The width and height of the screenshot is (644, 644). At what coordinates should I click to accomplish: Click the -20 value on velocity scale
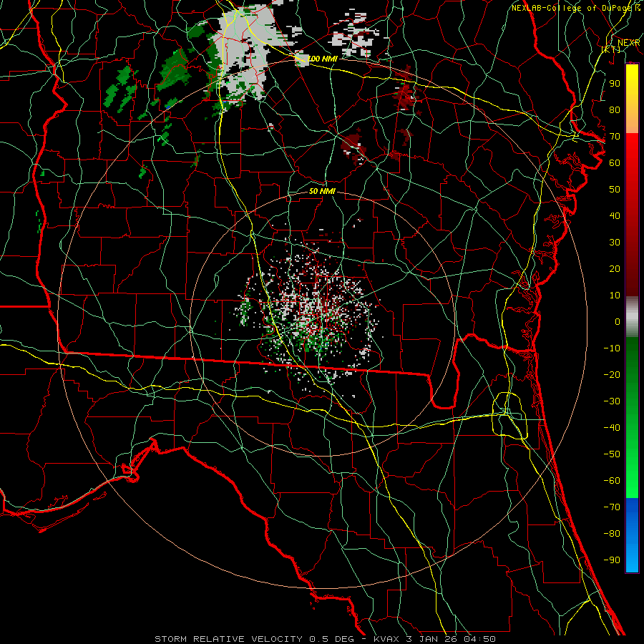click(x=612, y=375)
